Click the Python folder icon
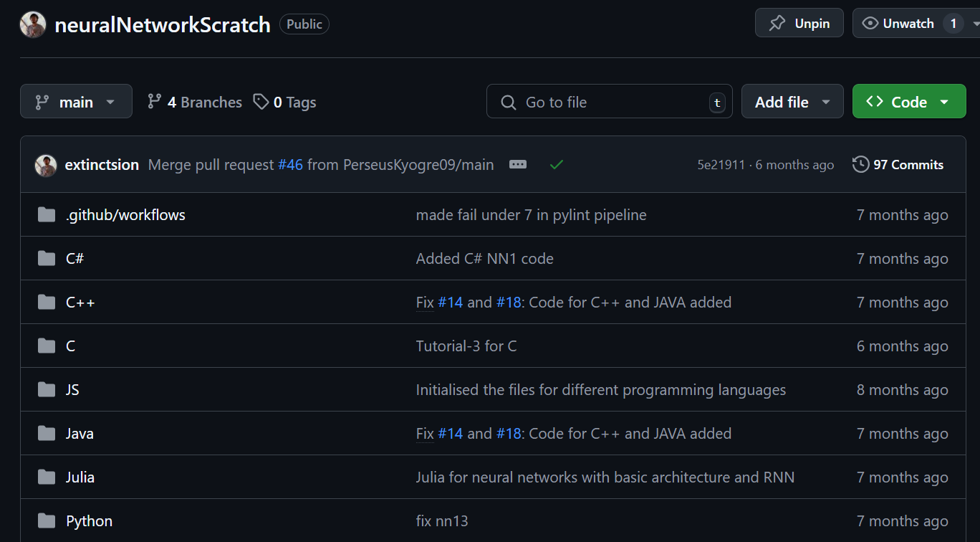980x542 pixels. [46, 520]
